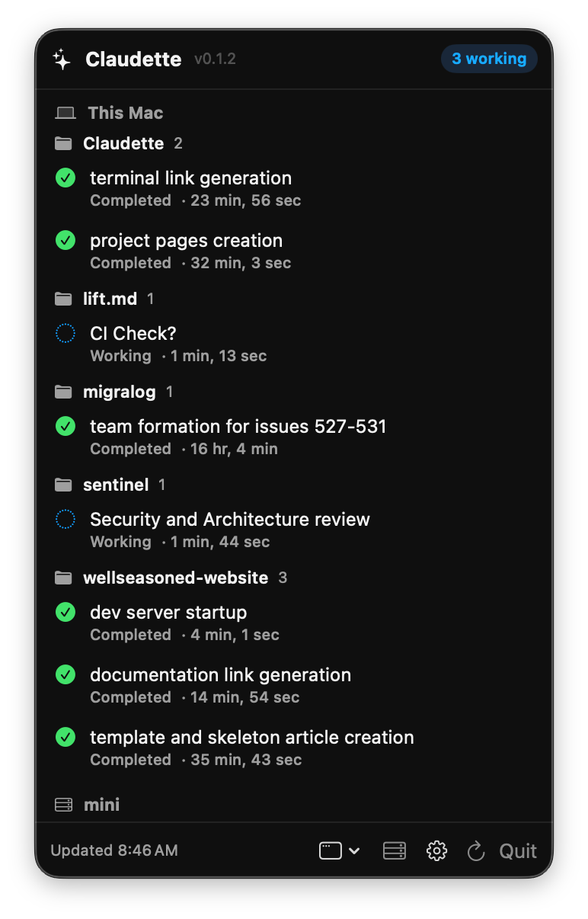Open terminal picker dropdown chevron in footer
Image resolution: width=588 pixels, height=919 pixels.
pyautogui.click(x=354, y=851)
